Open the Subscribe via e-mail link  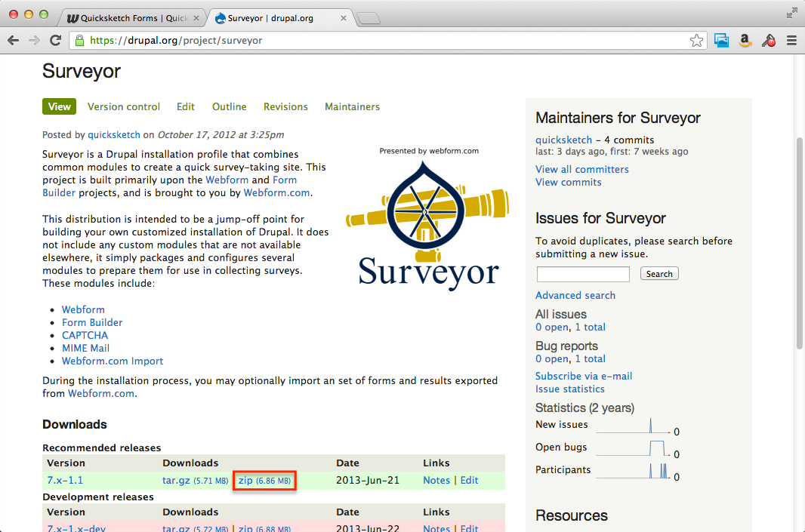tap(584, 376)
